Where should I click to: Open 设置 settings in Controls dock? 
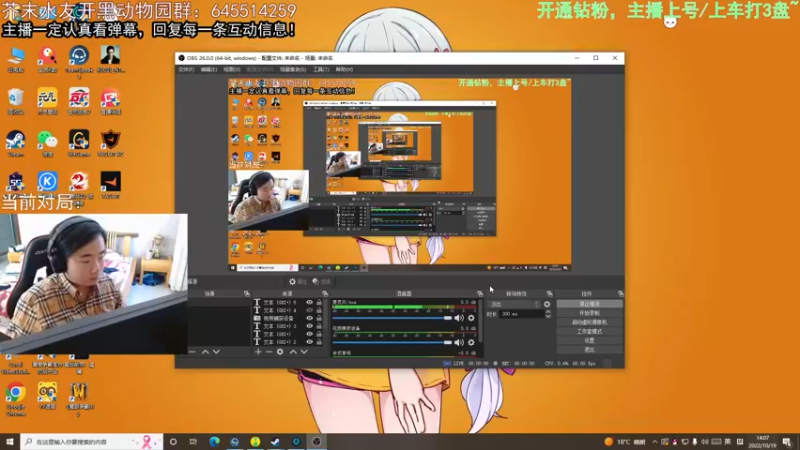click(x=589, y=340)
